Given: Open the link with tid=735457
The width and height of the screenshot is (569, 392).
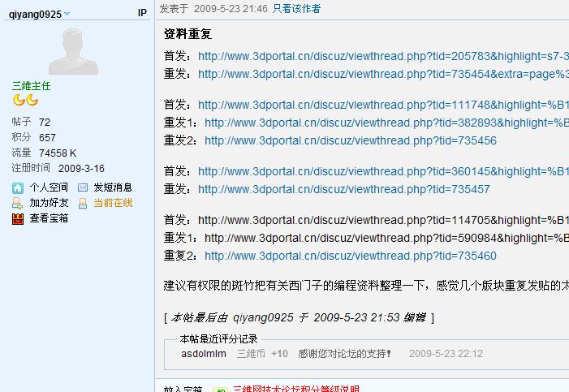Looking at the screenshot, I should (344, 189).
